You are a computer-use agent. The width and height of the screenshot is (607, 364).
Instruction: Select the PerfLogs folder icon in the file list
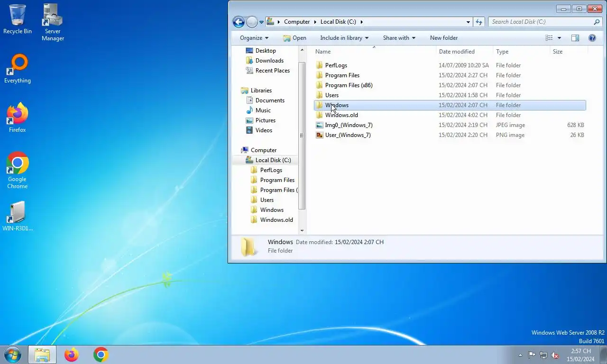pos(320,65)
